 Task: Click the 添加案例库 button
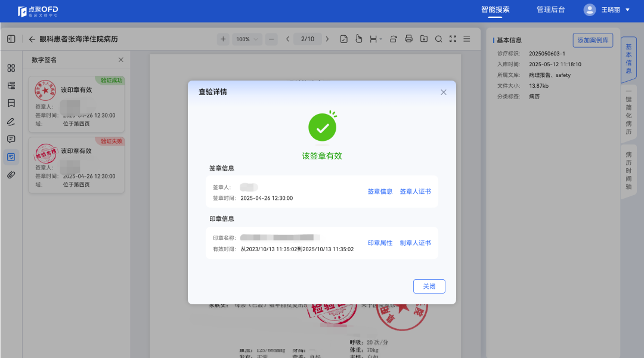[x=592, y=40]
